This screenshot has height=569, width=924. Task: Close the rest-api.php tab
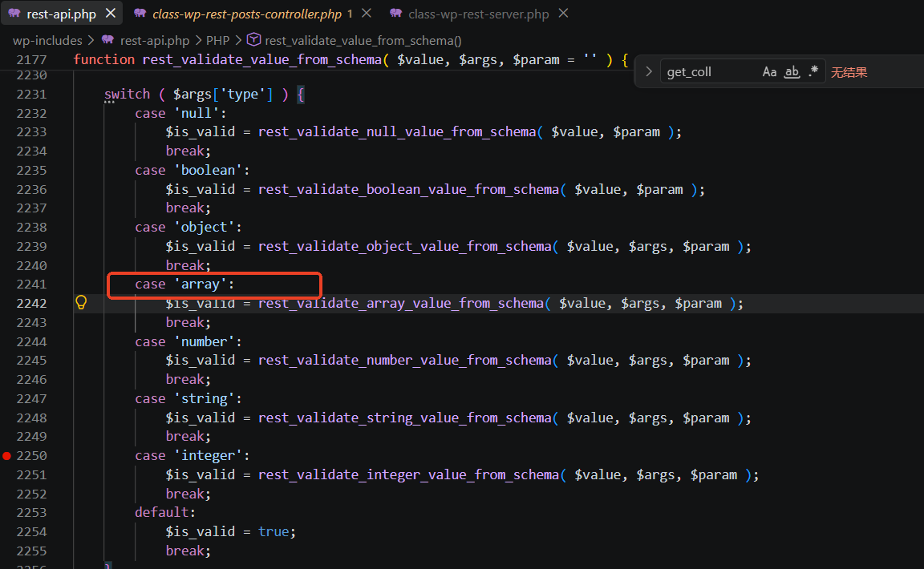[x=110, y=13]
